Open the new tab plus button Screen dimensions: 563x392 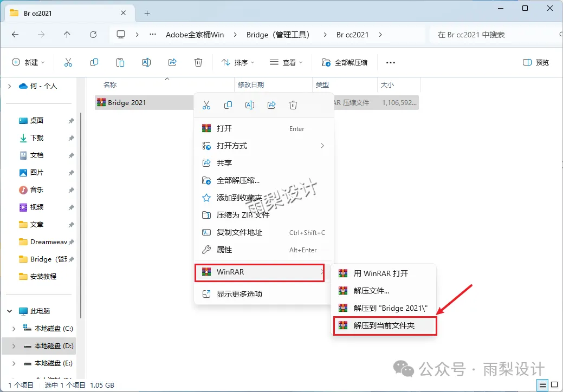pyautogui.click(x=147, y=14)
